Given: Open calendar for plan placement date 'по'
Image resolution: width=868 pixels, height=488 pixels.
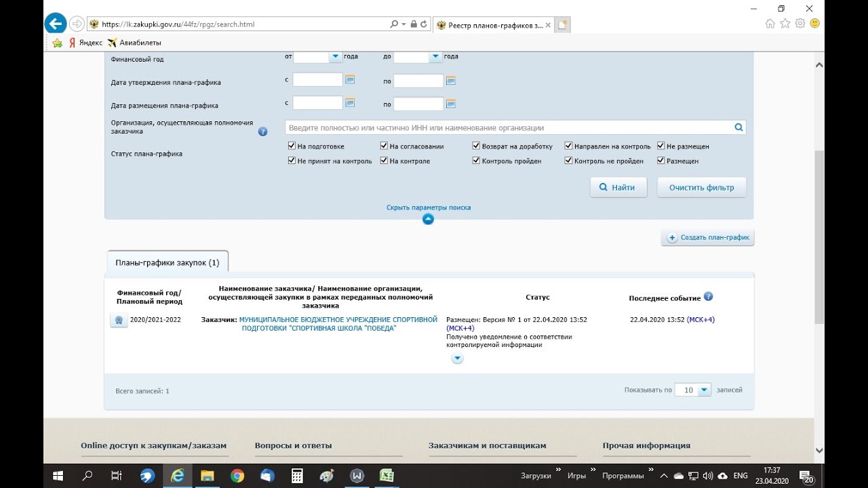Looking at the screenshot, I should [450, 104].
